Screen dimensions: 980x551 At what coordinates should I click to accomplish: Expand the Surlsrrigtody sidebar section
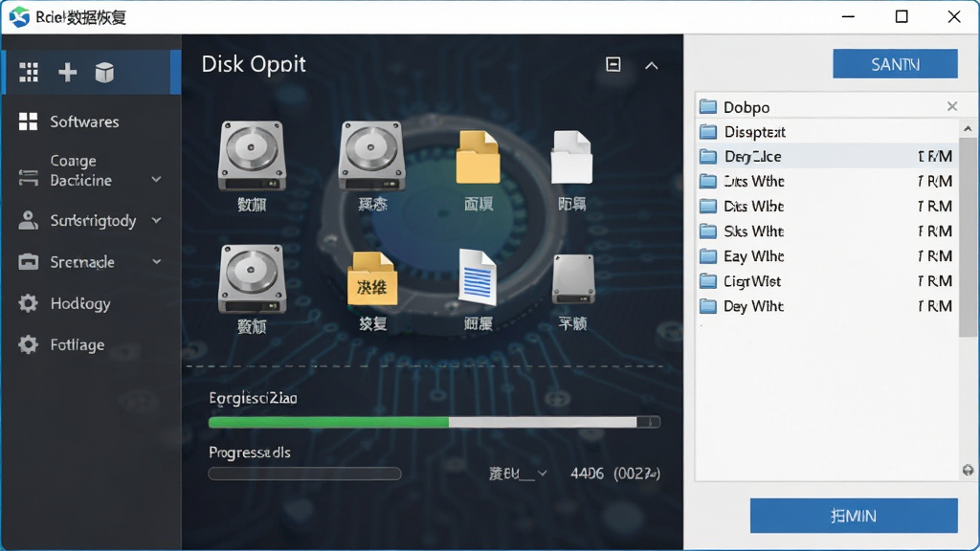(156, 221)
